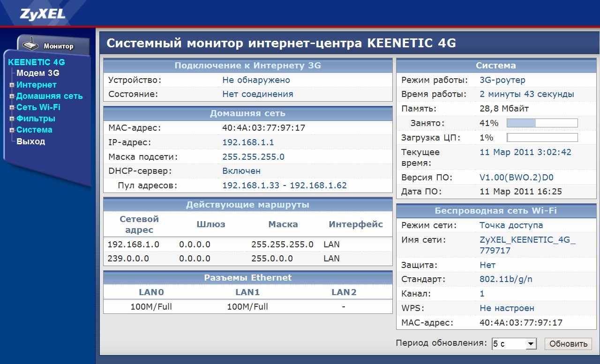Image resolution: width=600 pixels, height=364 pixels.
Task: Open Модем 3G menu item
Action: (38, 73)
